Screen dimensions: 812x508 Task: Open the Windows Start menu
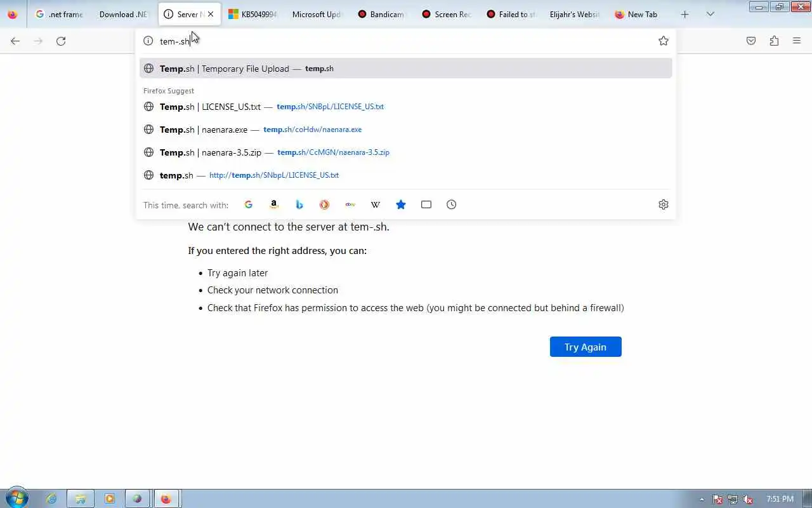point(16,498)
